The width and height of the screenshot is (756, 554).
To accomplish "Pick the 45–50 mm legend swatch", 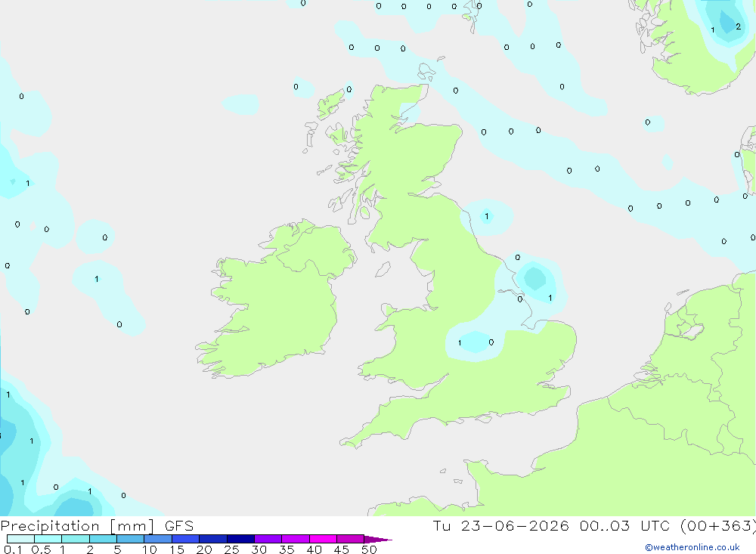I will tap(351, 539).
